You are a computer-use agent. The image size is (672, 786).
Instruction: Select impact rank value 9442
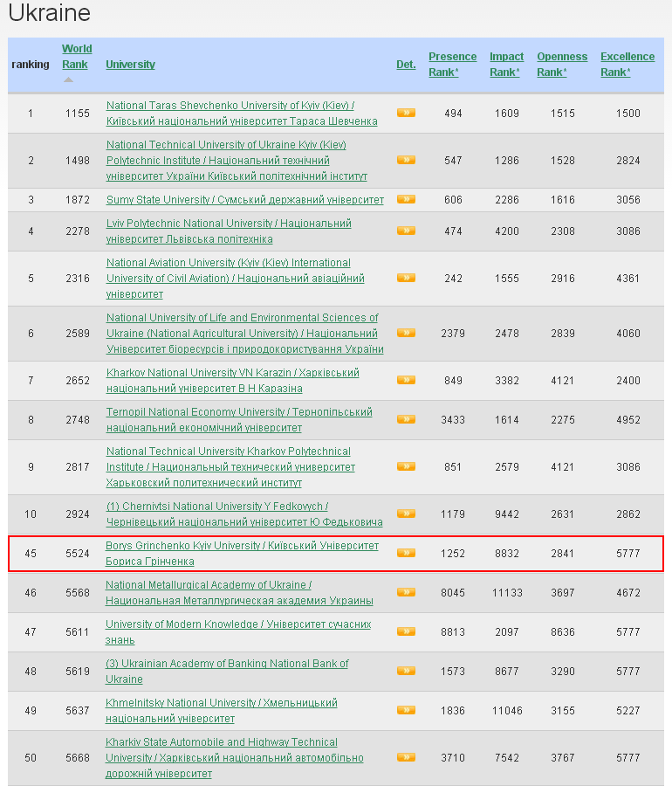pyautogui.click(x=507, y=514)
